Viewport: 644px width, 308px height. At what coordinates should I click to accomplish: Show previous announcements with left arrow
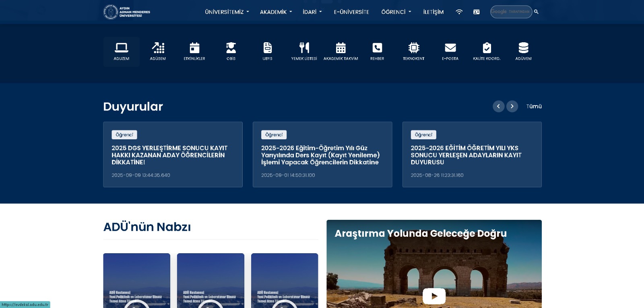click(x=498, y=106)
